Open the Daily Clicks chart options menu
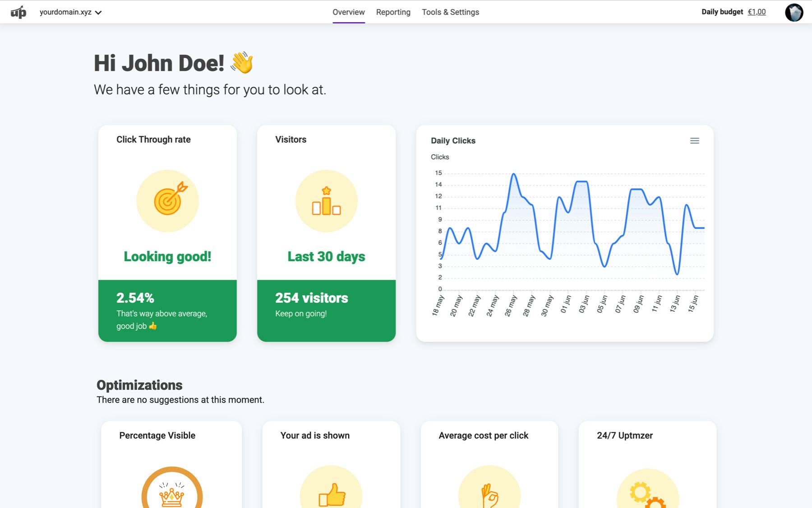The height and width of the screenshot is (508, 812). tap(695, 141)
